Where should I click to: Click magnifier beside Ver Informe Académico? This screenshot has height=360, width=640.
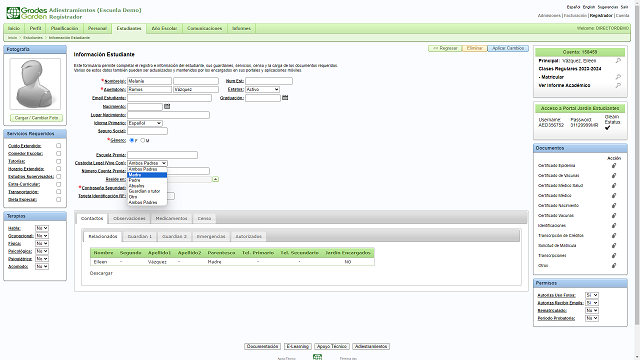tap(618, 85)
